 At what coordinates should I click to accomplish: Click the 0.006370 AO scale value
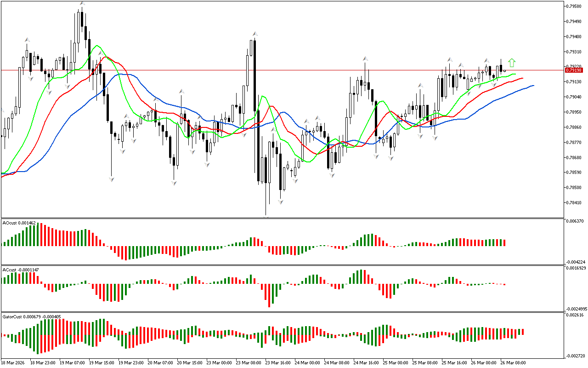[x=575, y=221]
